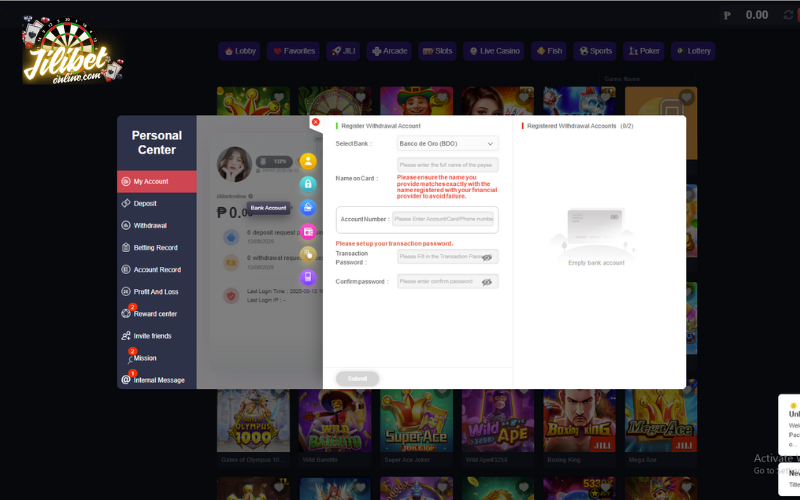This screenshot has width=800, height=500.
Task: Click the Game Name search field
Action: coord(647,79)
